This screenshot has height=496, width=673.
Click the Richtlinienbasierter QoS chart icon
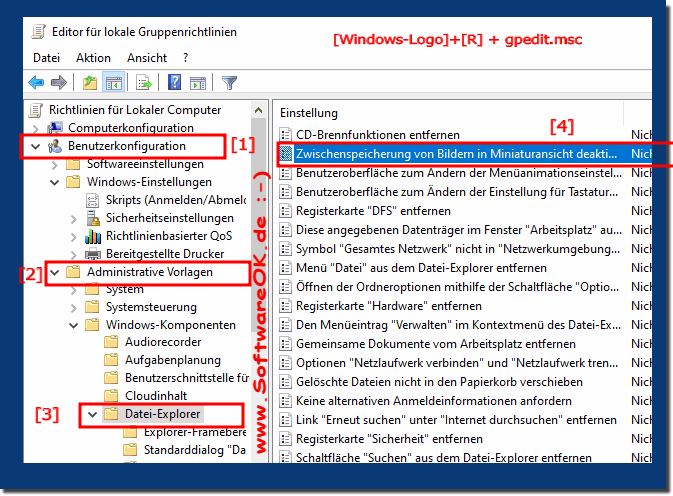point(93,236)
